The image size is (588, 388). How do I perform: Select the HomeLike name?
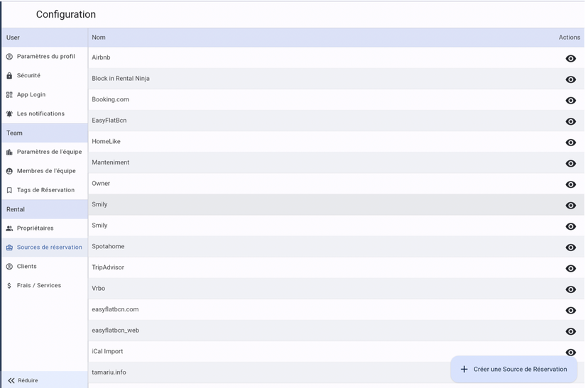pyautogui.click(x=106, y=142)
